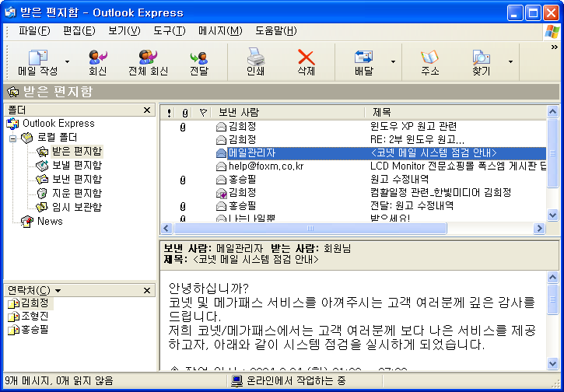This screenshot has width=564, height=392.
Task: Open the 연락처(C) dropdown menu
Action: pos(34,290)
